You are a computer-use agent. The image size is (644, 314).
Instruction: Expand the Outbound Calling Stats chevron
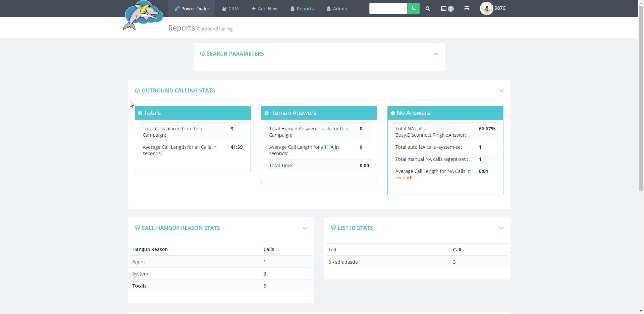tap(501, 90)
